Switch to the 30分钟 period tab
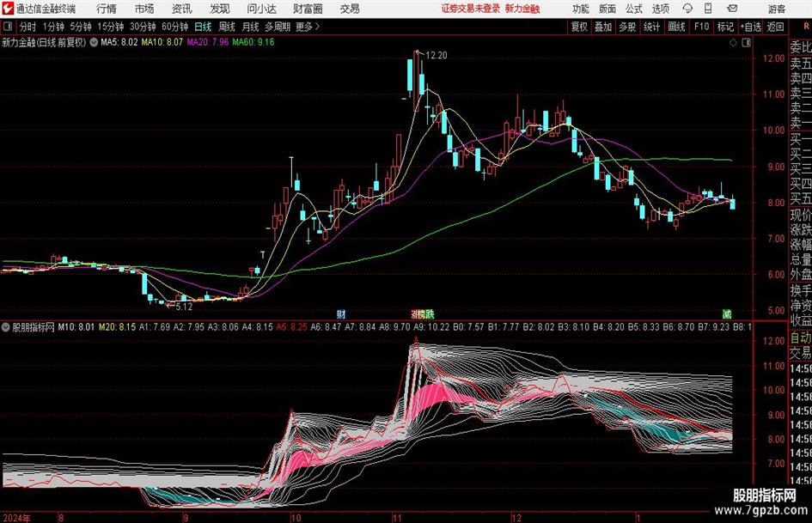 tap(143, 27)
